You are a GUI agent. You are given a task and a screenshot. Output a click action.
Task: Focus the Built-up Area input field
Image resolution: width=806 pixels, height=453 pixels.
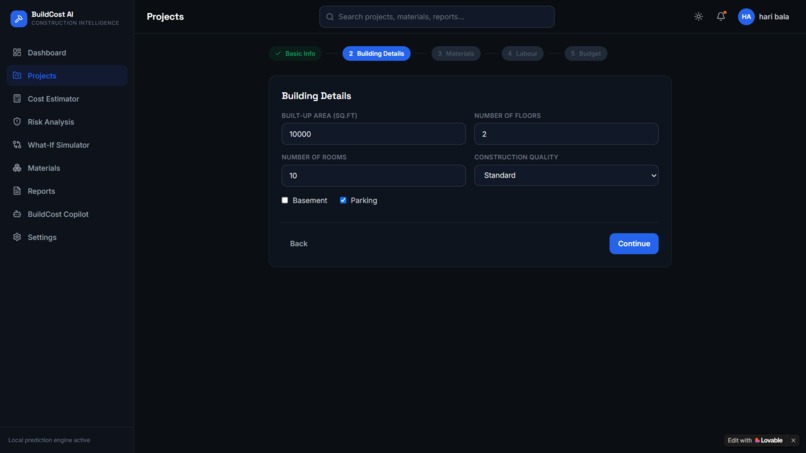[374, 134]
